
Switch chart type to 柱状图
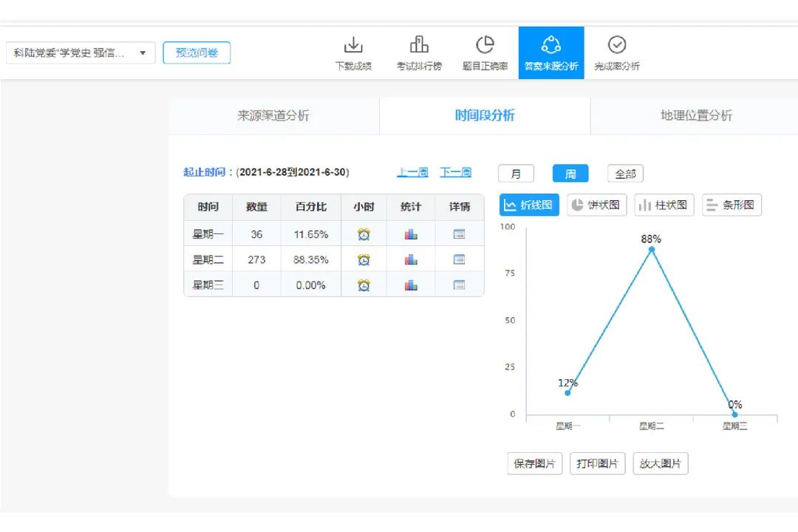(x=664, y=205)
